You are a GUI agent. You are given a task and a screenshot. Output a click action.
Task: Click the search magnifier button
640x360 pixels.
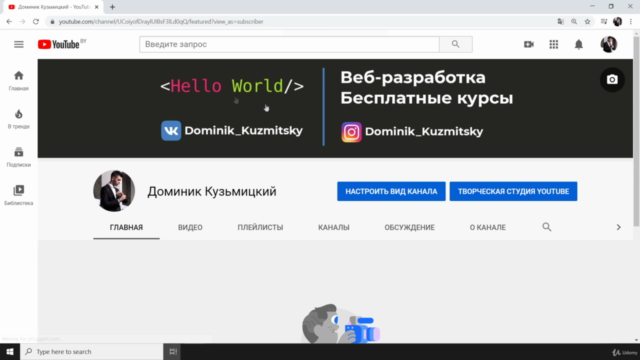[456, 44]
